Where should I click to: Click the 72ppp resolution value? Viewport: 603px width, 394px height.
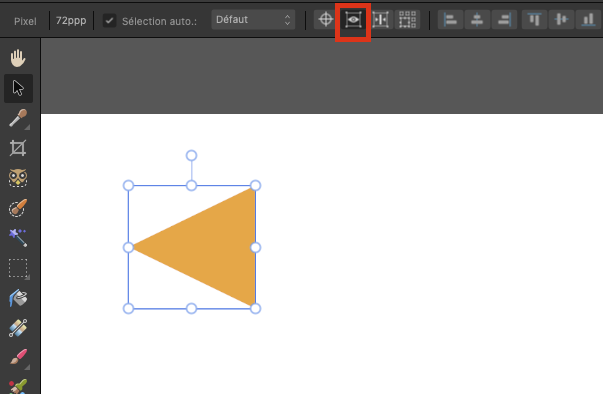[71, 20]
